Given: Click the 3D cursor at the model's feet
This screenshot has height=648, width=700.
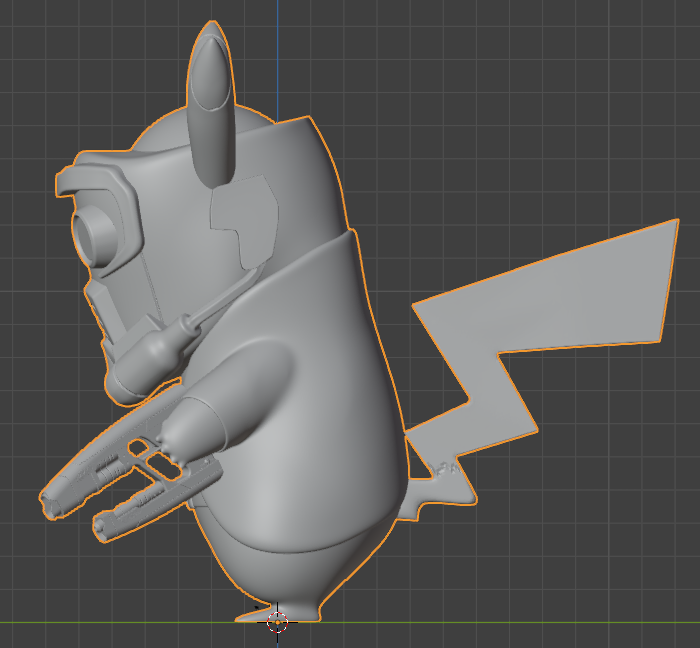Looking at the screenshot, I should (x=277, y=622).
